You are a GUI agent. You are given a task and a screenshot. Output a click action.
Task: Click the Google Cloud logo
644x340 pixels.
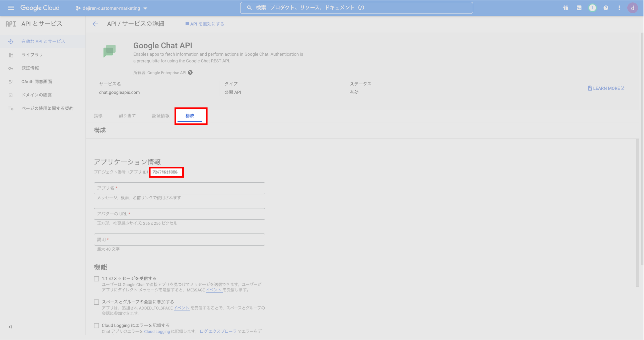point(40,8)
